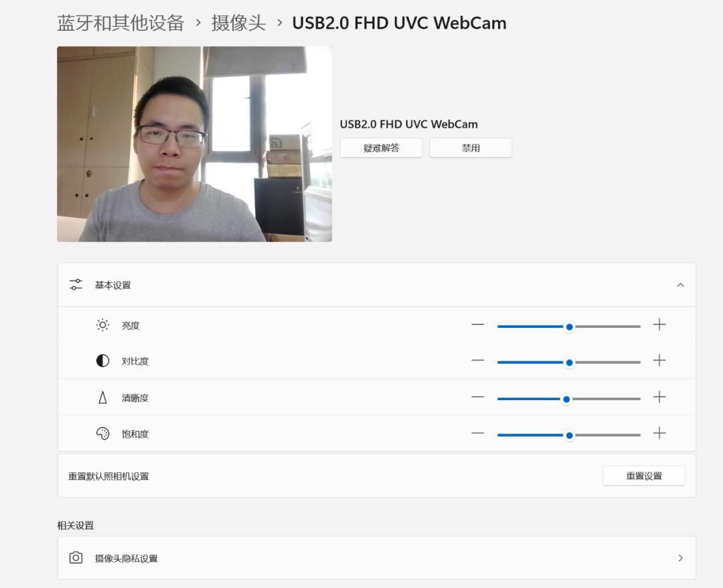Click the 疑难解答 troubleshoot button
Screen dimensions: 723x588
[x=381, y=147]
